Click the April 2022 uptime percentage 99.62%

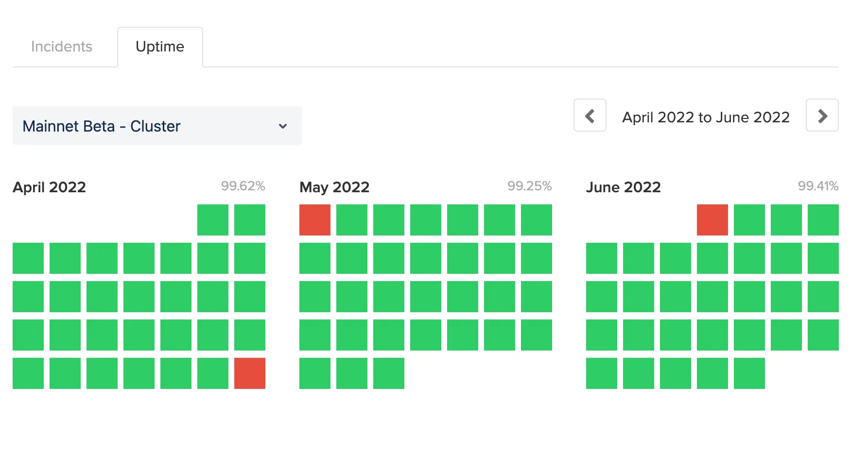[243, 186]
